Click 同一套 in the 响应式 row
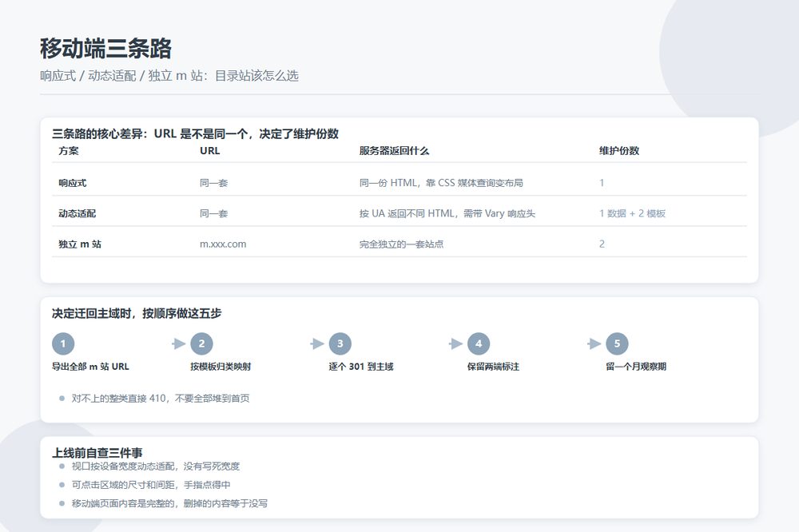Screen dimensions: 799x532 tap(214, 183)
